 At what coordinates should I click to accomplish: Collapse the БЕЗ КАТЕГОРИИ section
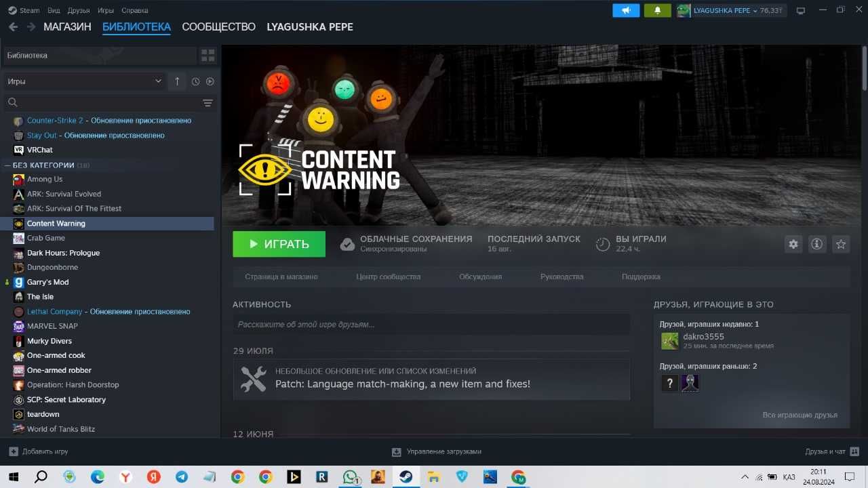click(47, 165)
